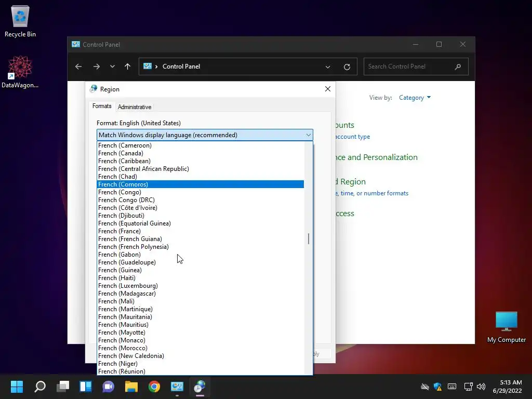Launch Google Chrome from taskbar
The height and width of the screenshot is (399, 532).
(154, 387)
